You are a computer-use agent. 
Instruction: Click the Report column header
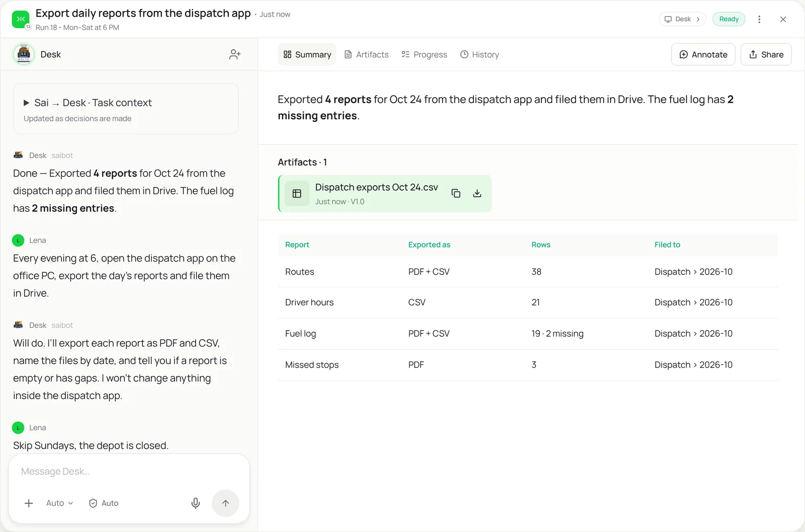pyautogui.click(x=297, y=245)
